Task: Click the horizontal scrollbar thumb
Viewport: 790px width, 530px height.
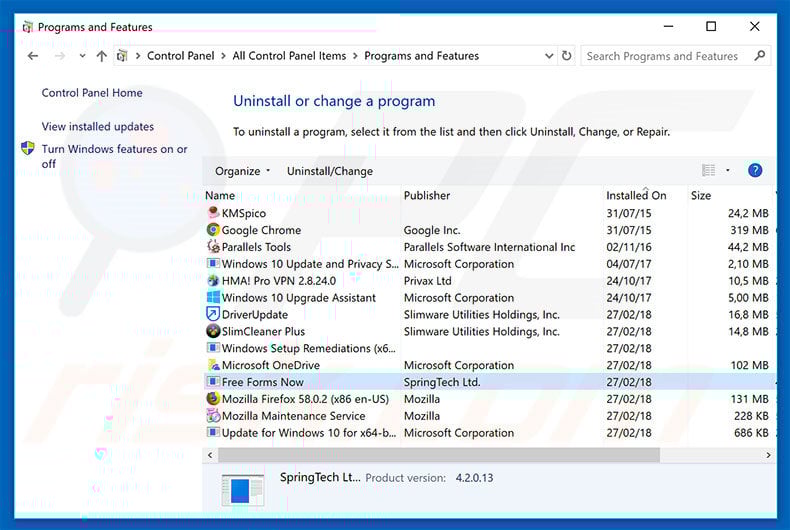Action: click(x=439, y=455)
